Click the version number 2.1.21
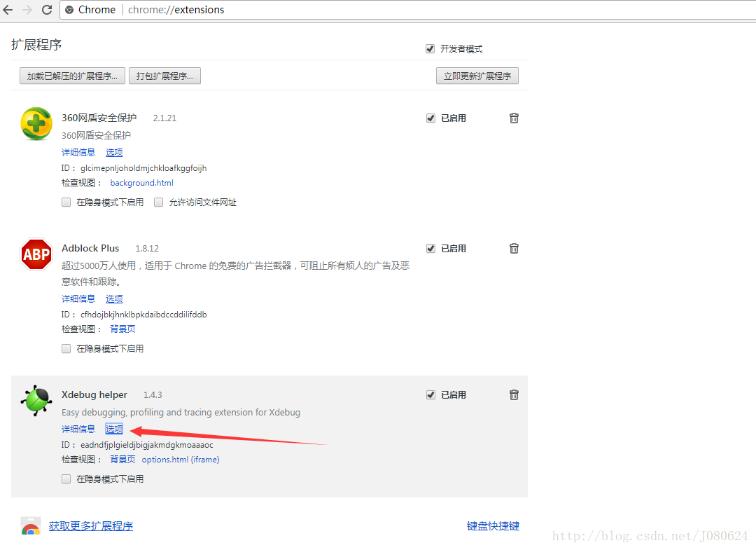This screenshot has width=756, height=550. pos(165,118)
